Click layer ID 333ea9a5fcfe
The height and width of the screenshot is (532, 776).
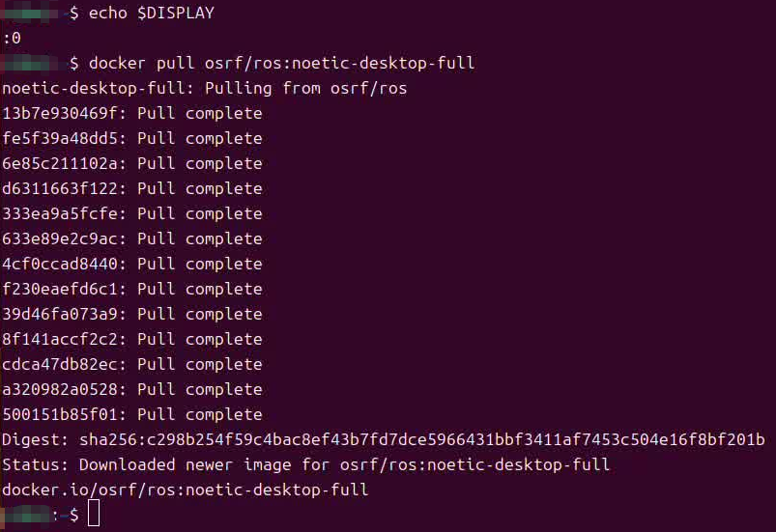coord(60,213)
